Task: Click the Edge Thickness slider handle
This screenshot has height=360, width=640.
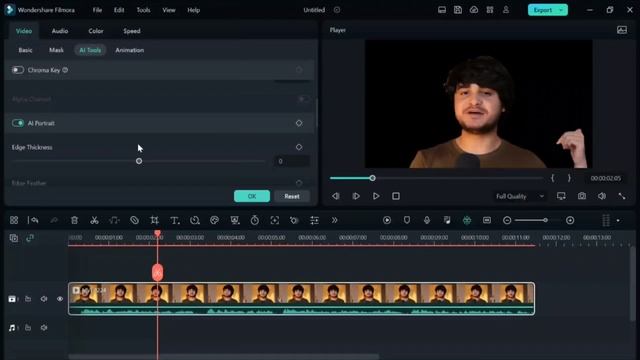Action: [139, 161]
